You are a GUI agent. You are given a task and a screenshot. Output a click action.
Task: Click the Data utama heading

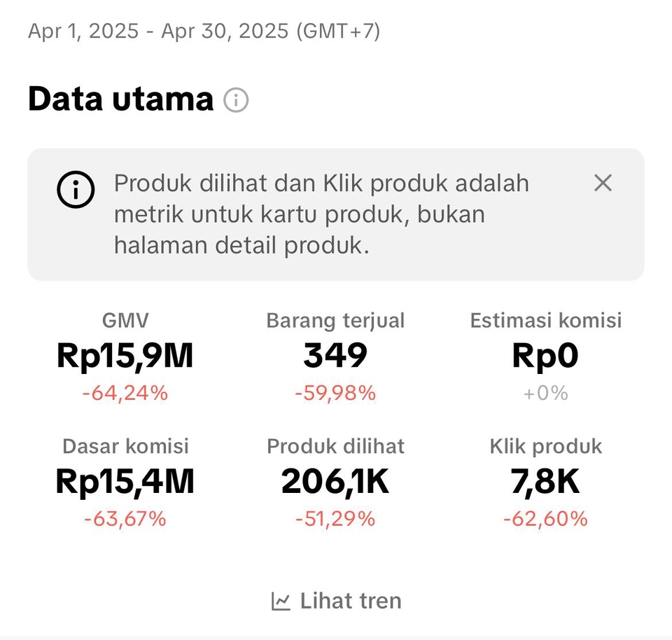click(120, 99)
